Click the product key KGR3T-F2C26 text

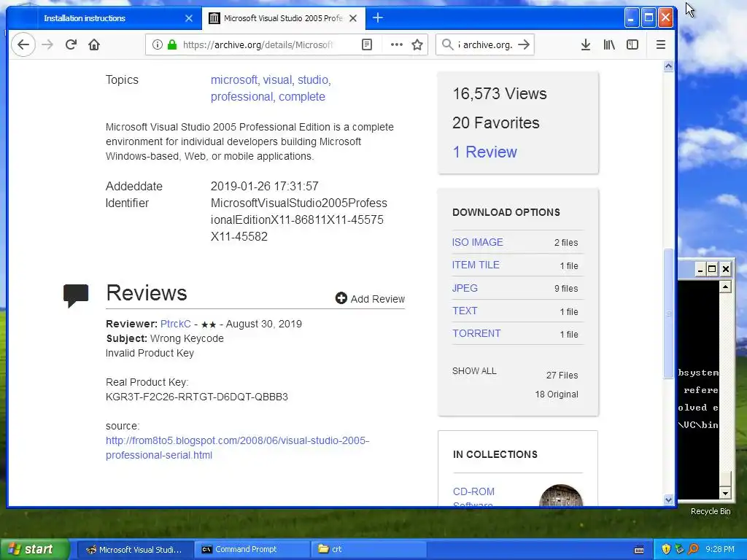tap(197, 397)
